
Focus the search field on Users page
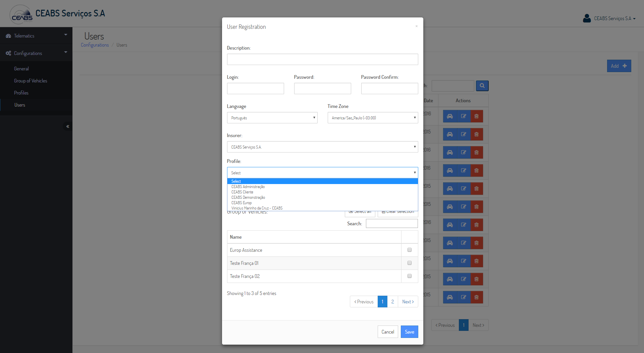click(x=453, y=85)
